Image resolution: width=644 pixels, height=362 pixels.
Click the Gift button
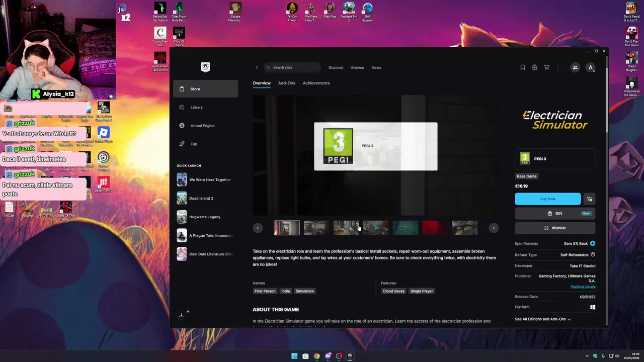(555, 213)
